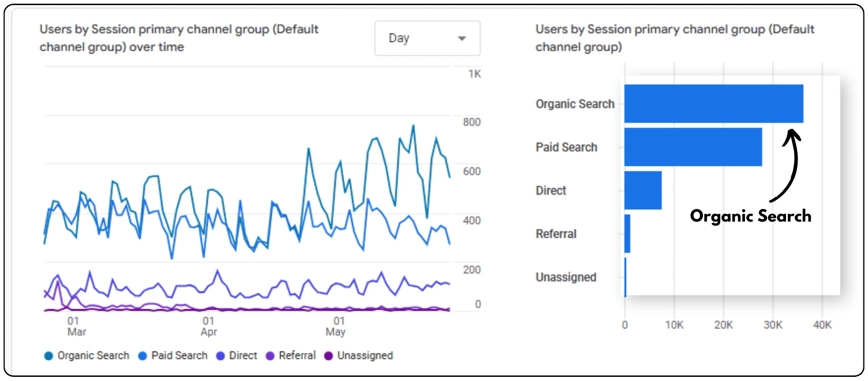The image size is (868, 381).
Task: Click the Organic Search row label
Action: click(x=575, y=104)
